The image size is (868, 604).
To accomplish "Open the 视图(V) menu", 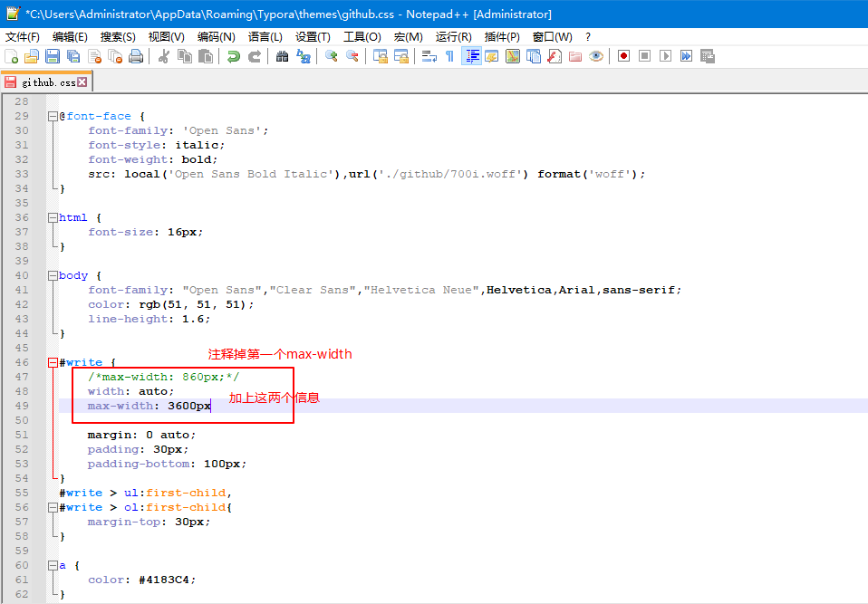I will click(166, 37).
